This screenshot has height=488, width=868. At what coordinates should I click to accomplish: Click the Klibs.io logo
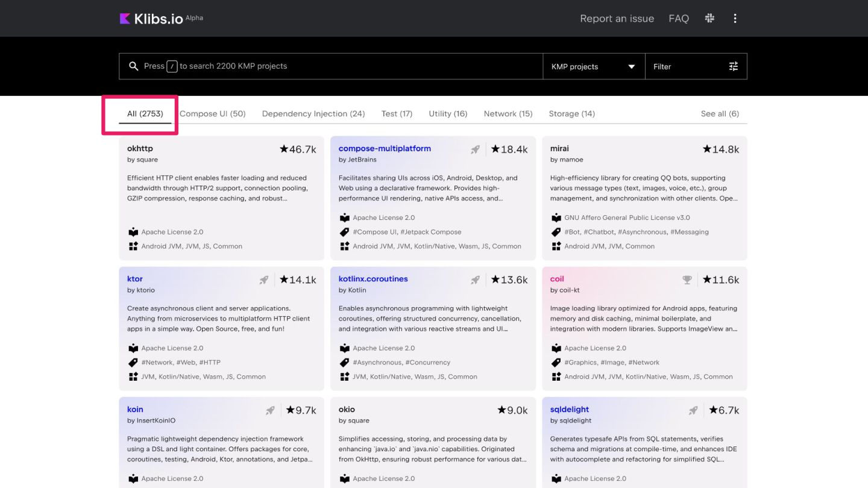[x=151, y=19]
